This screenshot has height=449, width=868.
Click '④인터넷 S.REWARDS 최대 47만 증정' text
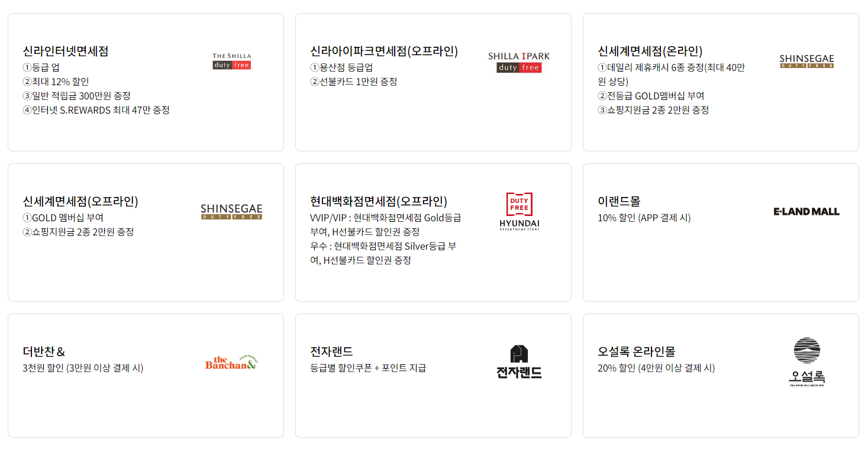click(x=96, y=110)
